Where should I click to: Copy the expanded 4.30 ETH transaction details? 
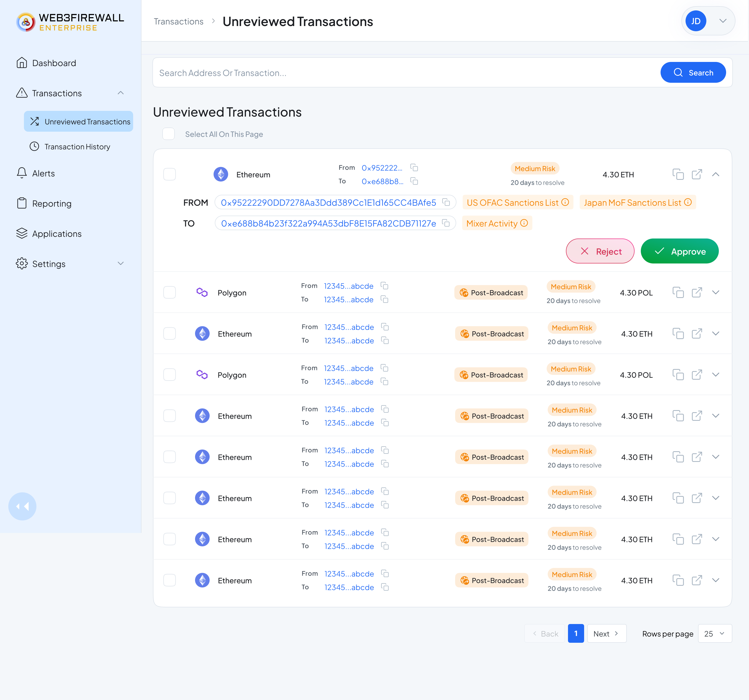pyautogui.click(x=678, y=174)
